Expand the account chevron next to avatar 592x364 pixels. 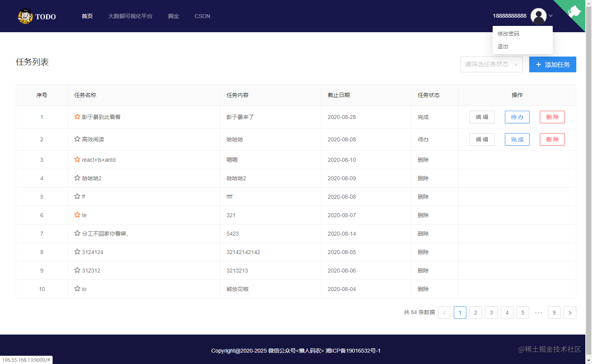click(x=550, y=16)
